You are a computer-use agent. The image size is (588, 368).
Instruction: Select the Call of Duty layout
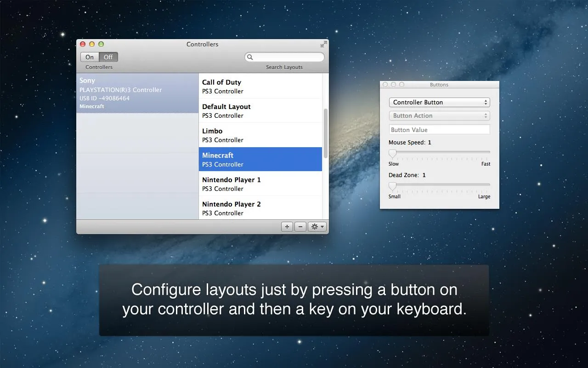(260, 86)
